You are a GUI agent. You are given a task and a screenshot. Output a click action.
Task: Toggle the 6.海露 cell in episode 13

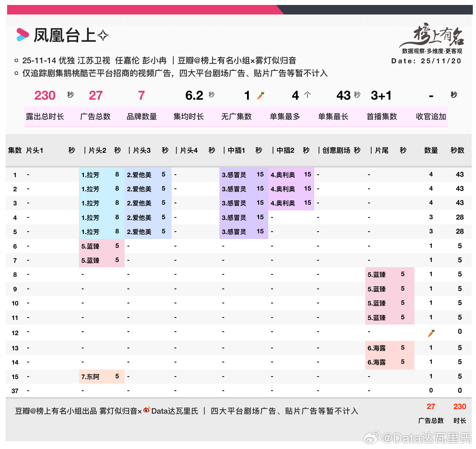coord(377,348)
